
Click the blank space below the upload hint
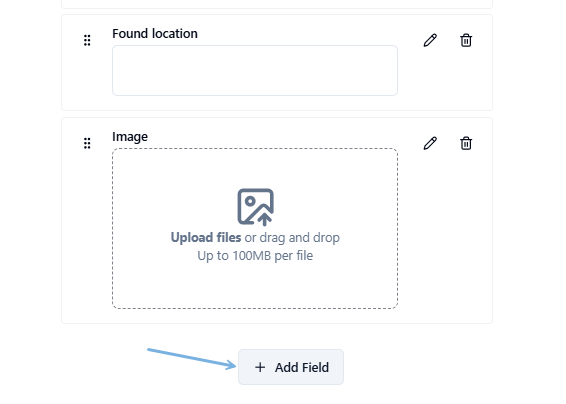click(255, 285)
